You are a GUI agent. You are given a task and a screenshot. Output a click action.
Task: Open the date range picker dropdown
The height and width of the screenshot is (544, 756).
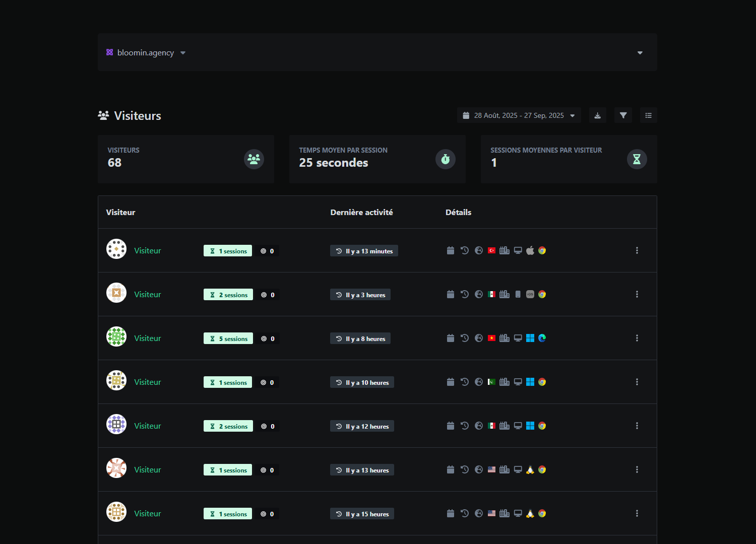click(x=519, y=115)
